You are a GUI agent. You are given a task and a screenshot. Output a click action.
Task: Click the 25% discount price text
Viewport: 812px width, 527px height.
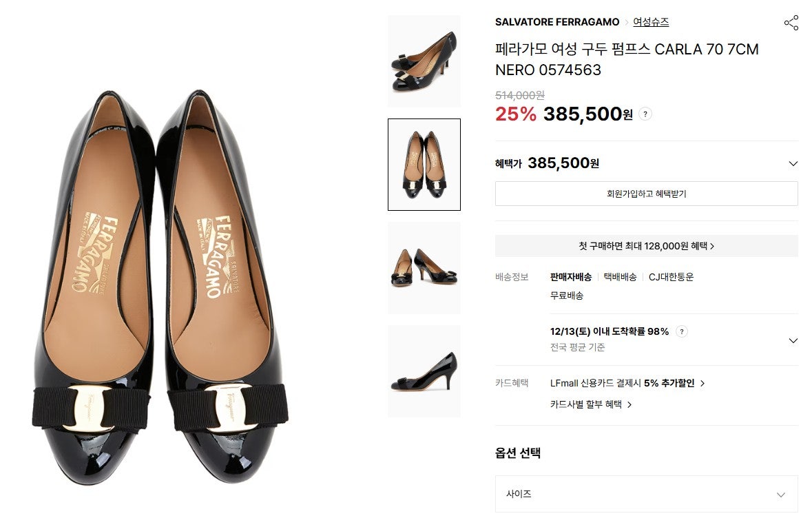515,114
